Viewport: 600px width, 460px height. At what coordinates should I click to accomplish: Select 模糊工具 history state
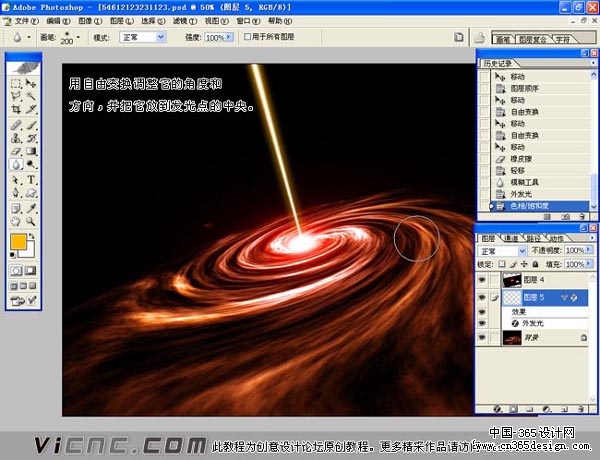click(524, 182)
